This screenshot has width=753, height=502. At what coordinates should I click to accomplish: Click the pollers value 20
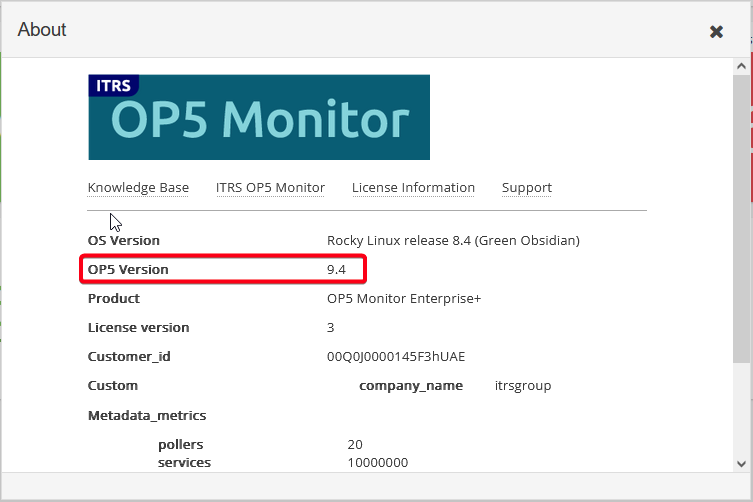tap(355, 444)
